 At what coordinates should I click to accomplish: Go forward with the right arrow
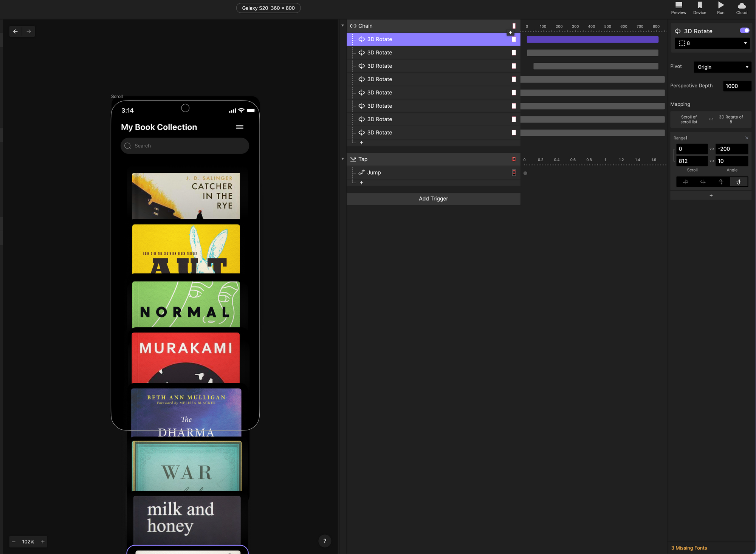(29, 31)
